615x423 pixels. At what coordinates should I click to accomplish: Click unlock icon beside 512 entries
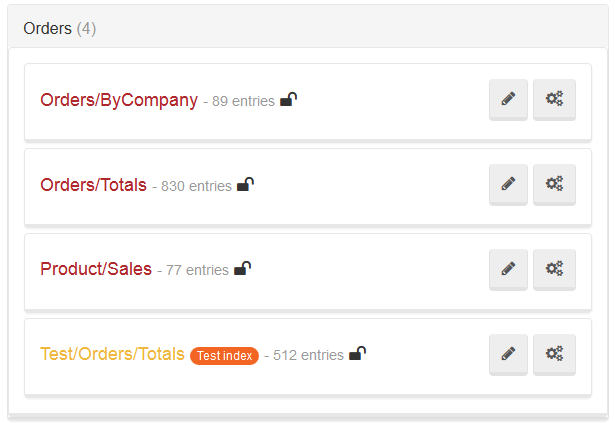coord(357,354)
